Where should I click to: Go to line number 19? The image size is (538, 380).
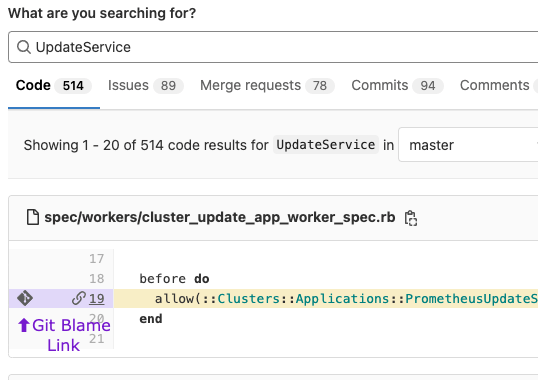click(96, 299)
